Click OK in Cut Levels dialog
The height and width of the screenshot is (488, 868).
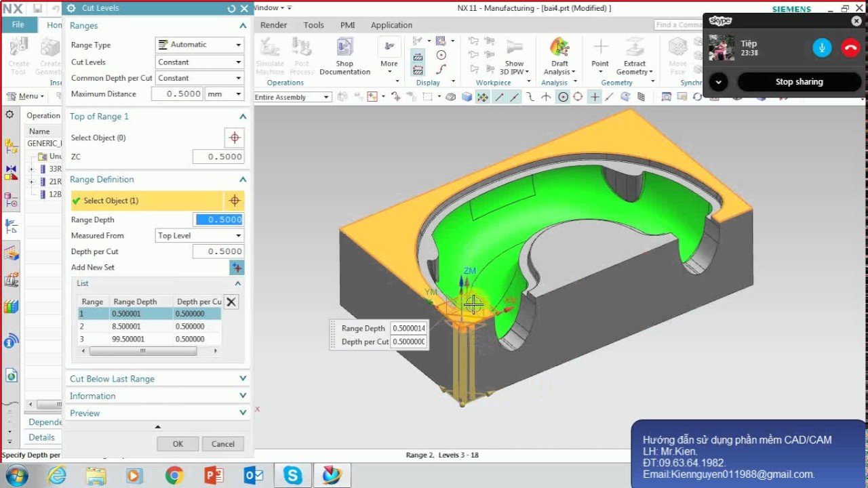178,444
